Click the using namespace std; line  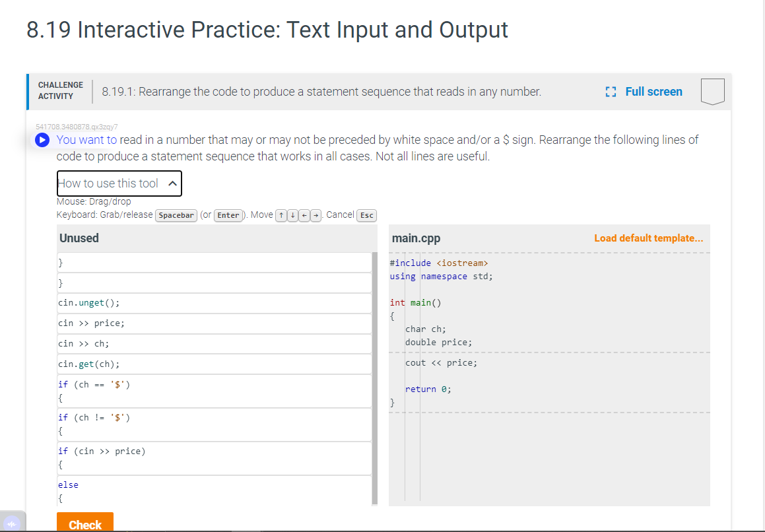pos(441,277)
